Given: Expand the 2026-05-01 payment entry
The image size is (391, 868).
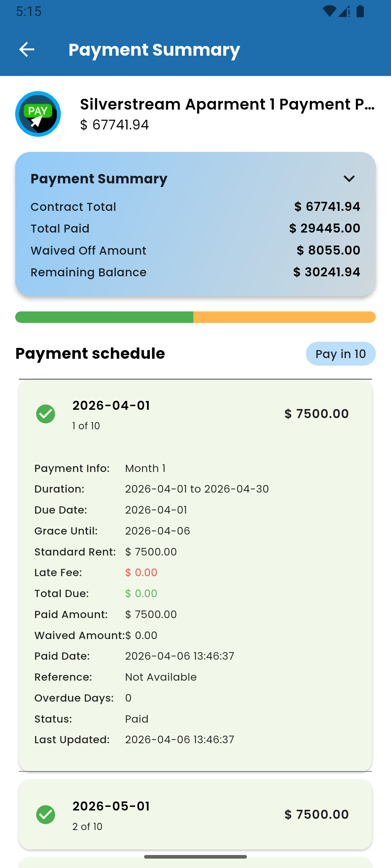Looking at the screenshot, I should (195, 814).
